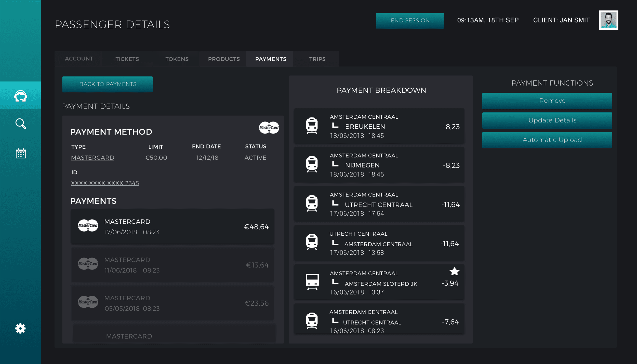The height and width of the screenshot is (364, 637).
Task: Click the white favorite star on Sloterdijk trip
Action: pyautogui.click(x=454, y=272)
